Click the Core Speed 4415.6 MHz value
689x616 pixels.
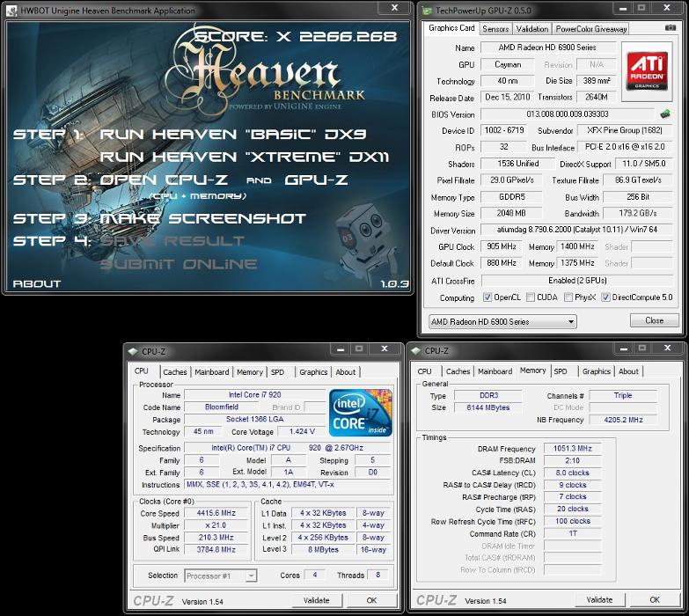coord(216,513)
